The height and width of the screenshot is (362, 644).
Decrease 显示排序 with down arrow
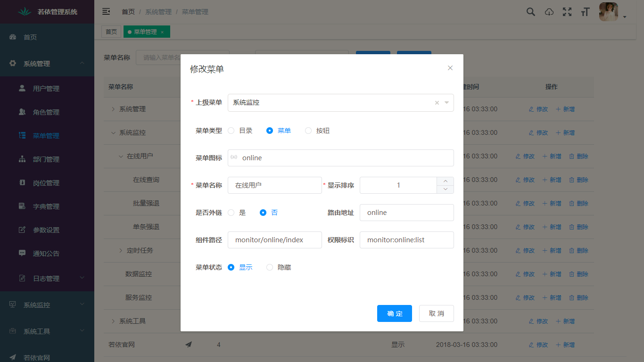click(446, 189)
